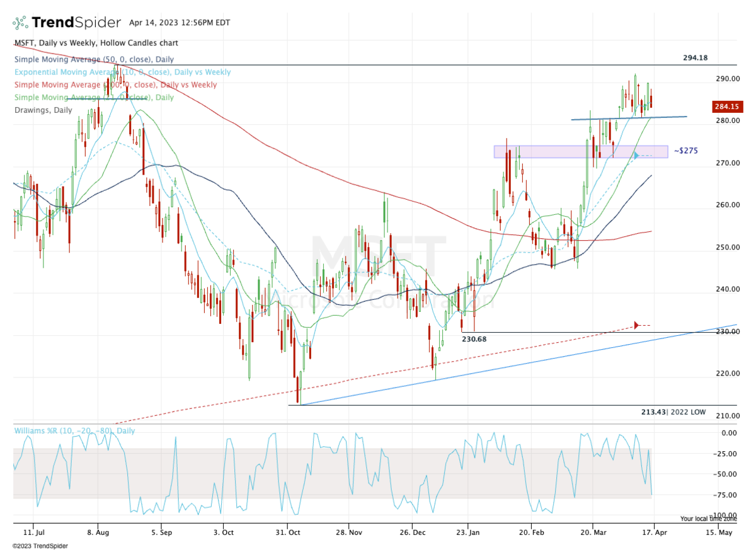Select the Apr 14, 2023 12:56PM timestamp
756x552 pixels.
click(178, 22)
